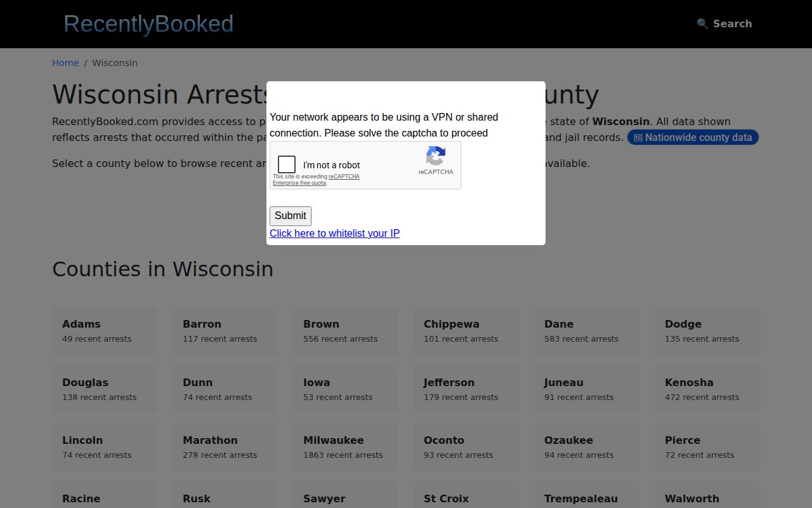Open Search in the top navigation
The height and width of the screenshot is (508, 812).
[x=724, y=23]
